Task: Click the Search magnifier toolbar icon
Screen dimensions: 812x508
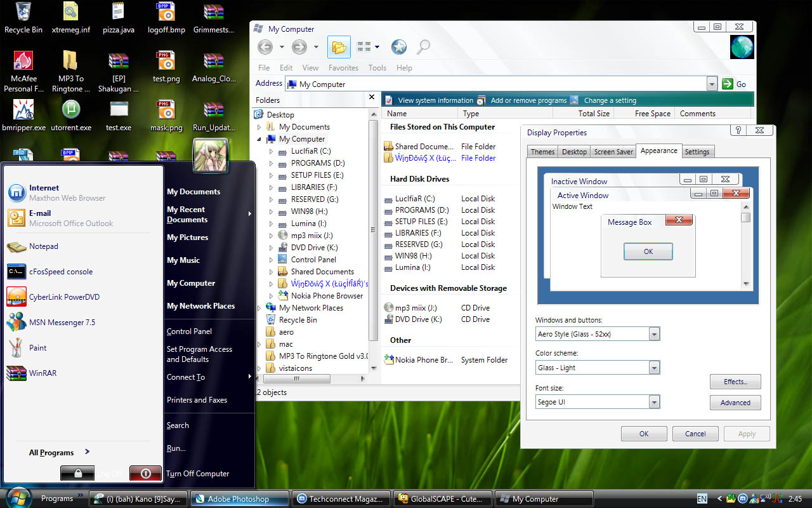Action: point(423,47)
